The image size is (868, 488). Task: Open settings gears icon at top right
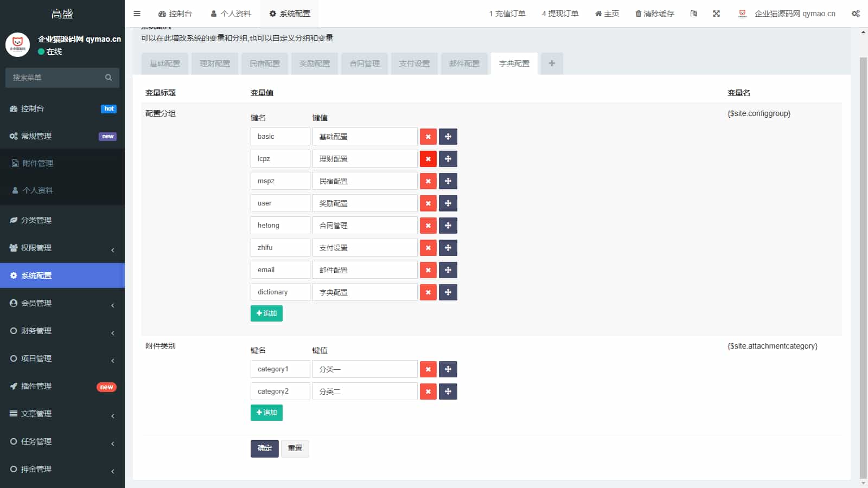[856, 14]
